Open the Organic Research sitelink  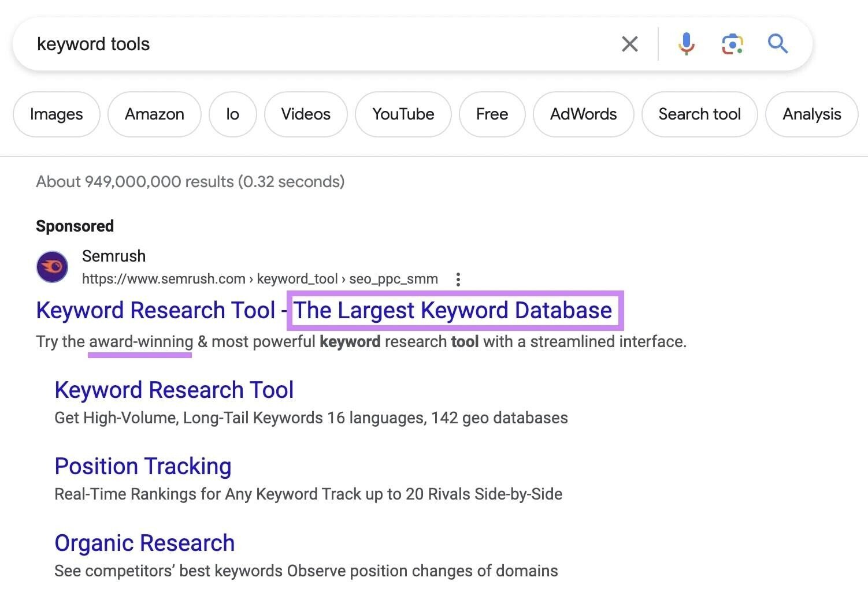point(144,542)
